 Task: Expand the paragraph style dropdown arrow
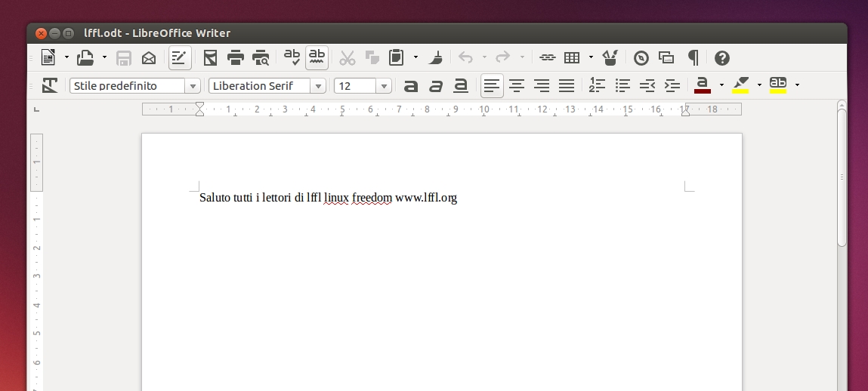pos(193,86)
